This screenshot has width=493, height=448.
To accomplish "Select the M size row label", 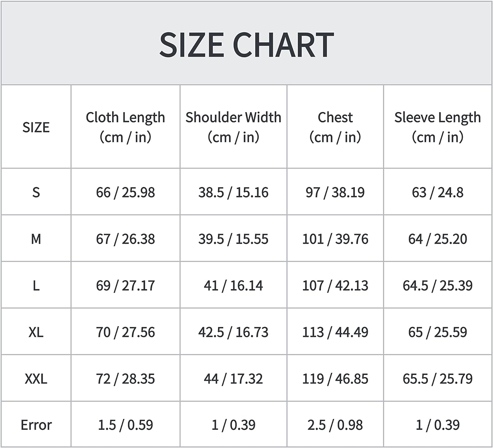I will point(36,239).
